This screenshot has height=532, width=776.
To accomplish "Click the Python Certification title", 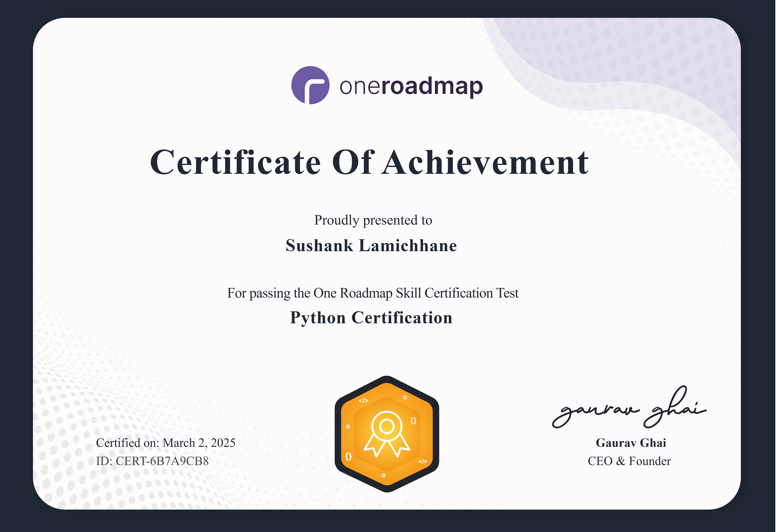I will tap(371, 317).
